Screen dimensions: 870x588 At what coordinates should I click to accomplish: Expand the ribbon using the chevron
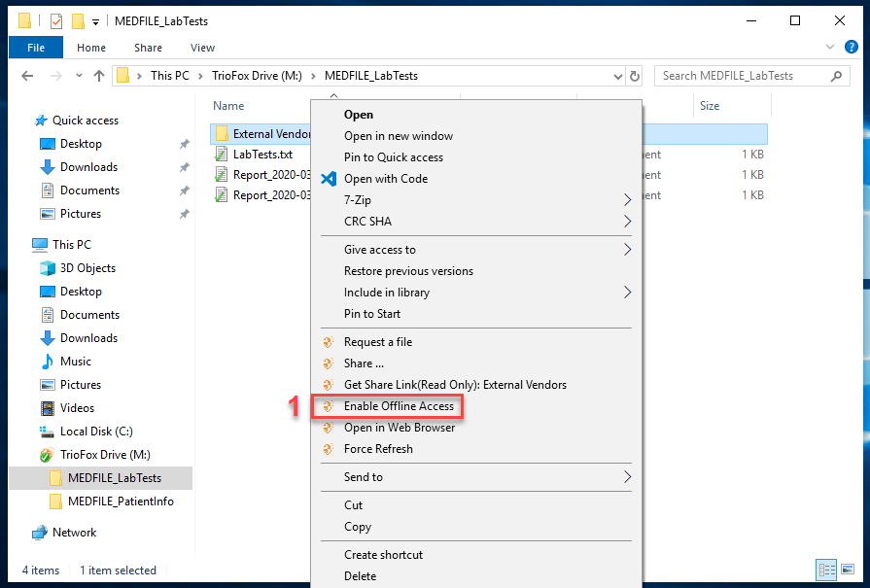(x=829, y=48)
